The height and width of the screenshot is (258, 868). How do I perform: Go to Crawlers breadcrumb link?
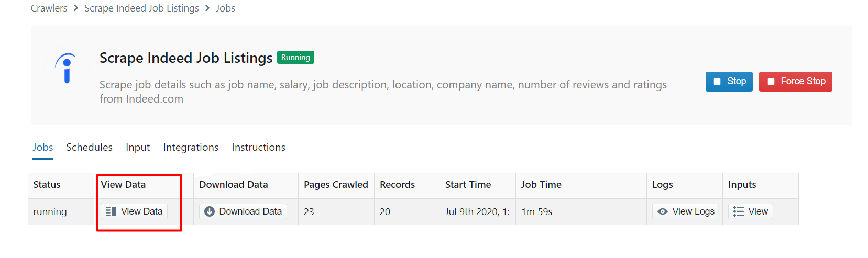pos(49,8)
